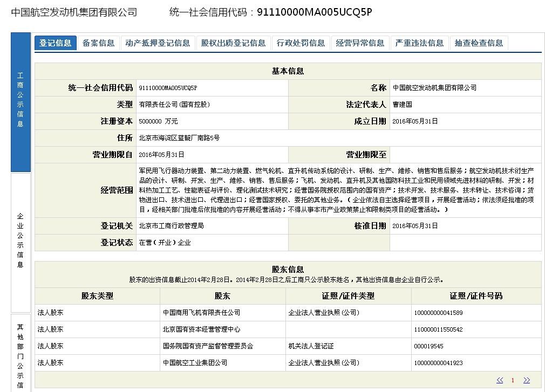Click the 证照/证件类型 column header
This screenshot has width=545, height=392.
point(348,296)
